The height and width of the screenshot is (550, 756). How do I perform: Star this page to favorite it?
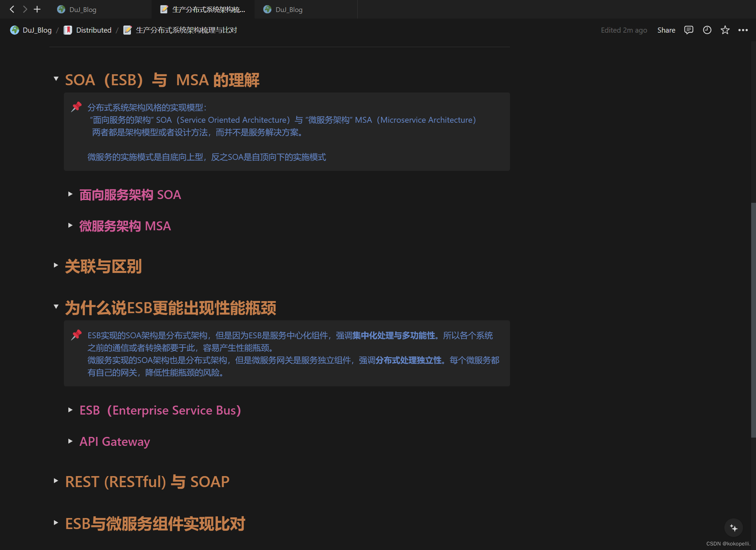(x=725, y=30)
